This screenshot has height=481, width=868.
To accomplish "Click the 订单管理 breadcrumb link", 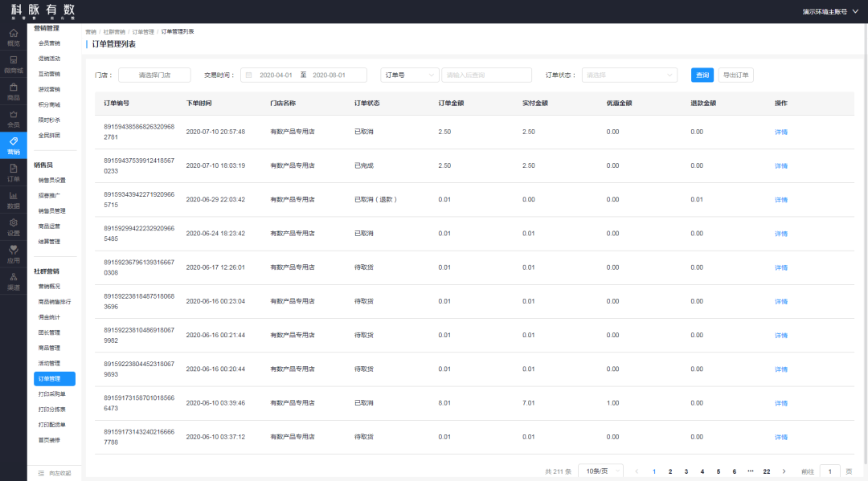I will click(143, 32).
